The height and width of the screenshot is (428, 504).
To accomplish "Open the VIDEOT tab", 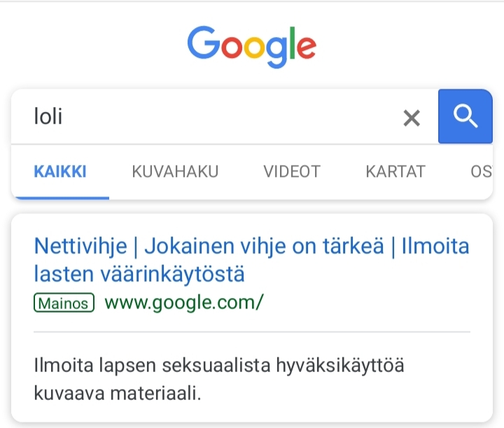I will click(x=292, y=171).
